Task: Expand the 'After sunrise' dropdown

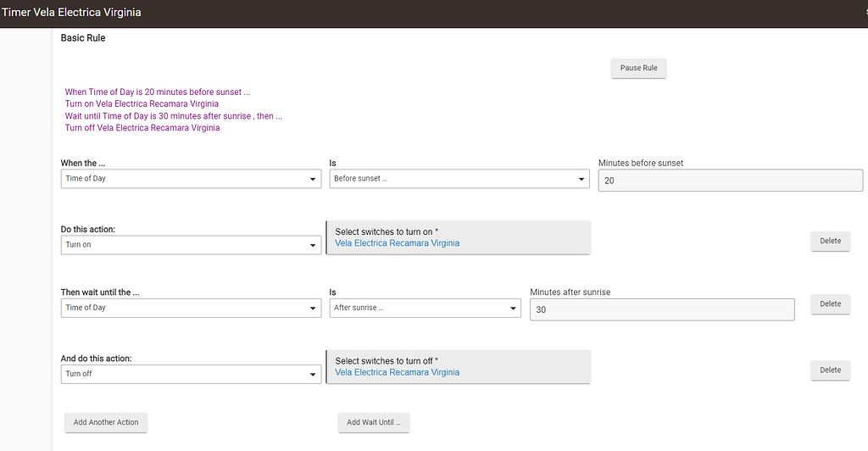Action: click(425, 309)
